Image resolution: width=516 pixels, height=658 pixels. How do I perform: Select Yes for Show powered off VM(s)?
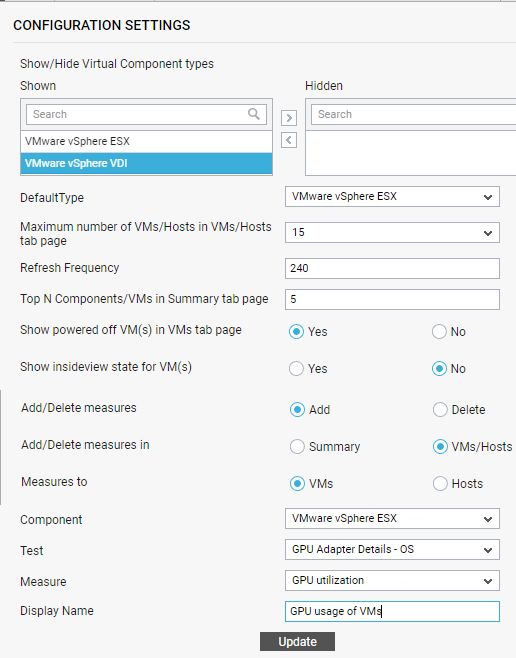tap(296, 332)
